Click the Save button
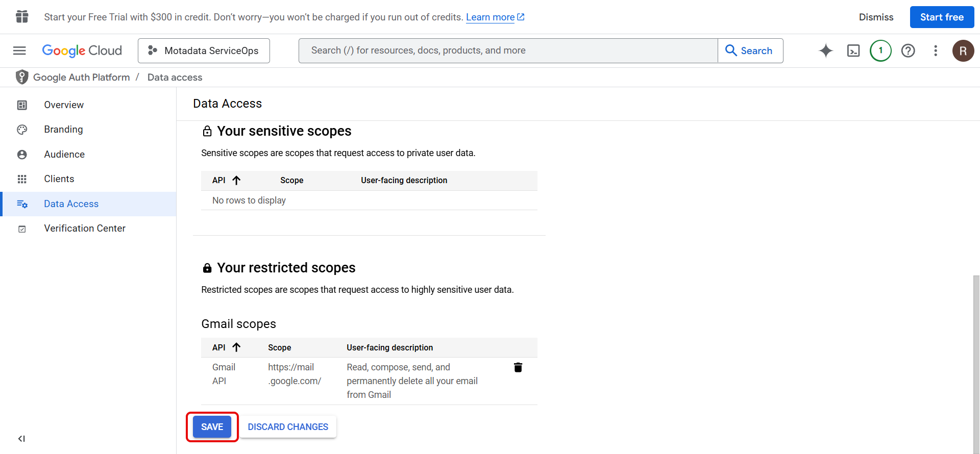 pyautogui.click(x=212, y=427)
